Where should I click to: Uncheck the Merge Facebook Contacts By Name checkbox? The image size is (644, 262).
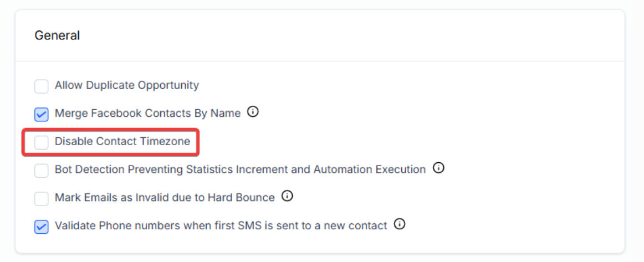pos(42,115)
